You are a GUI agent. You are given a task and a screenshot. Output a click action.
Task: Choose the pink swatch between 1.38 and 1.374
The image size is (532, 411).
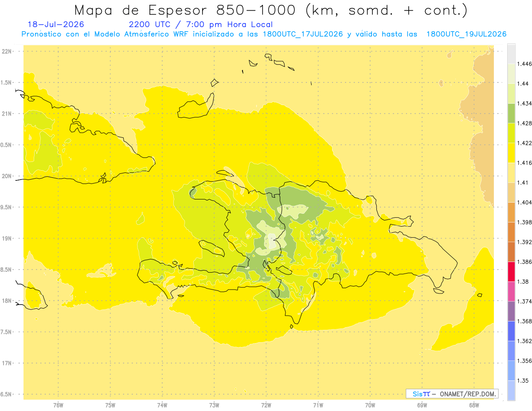pyautogui.click(x=511, y=291)
